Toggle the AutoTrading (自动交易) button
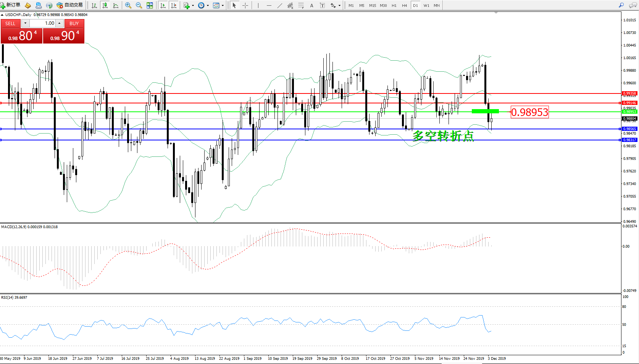 click(70, 5)
